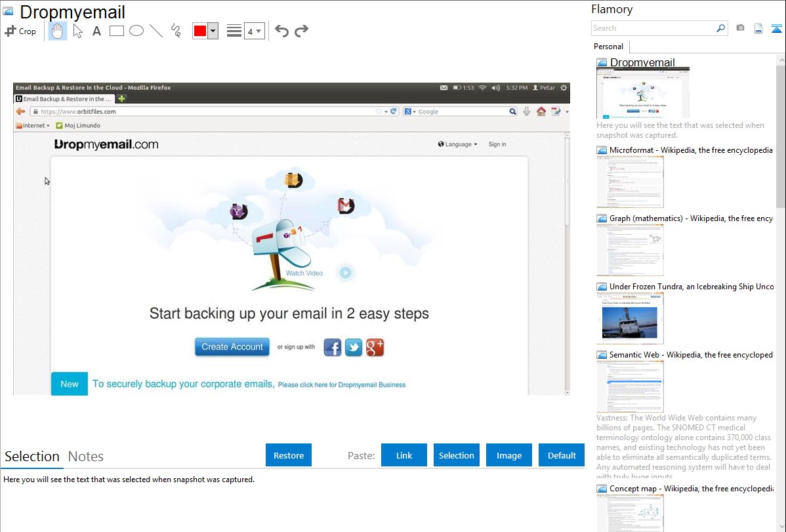This screenshot has height=532, width=786.
Task: Select Email Backup & Restore browser tab
Action: coord(64,99)
